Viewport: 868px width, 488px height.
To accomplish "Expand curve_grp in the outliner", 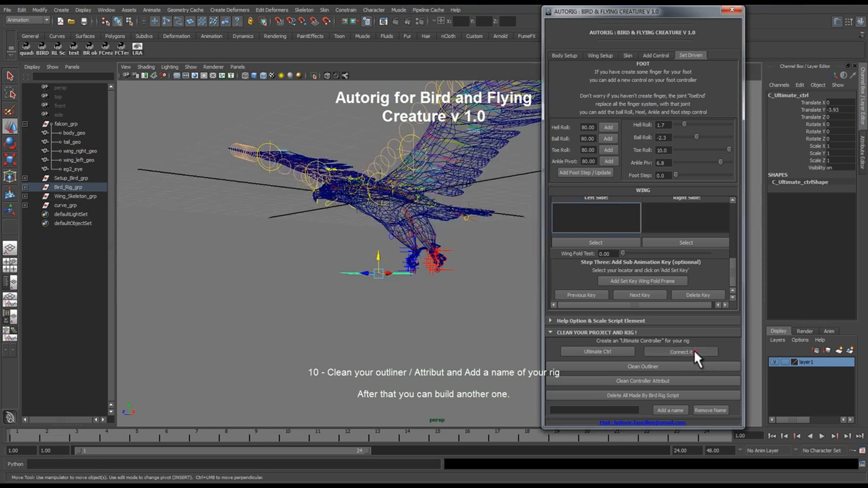I will [x=25, y=205].
